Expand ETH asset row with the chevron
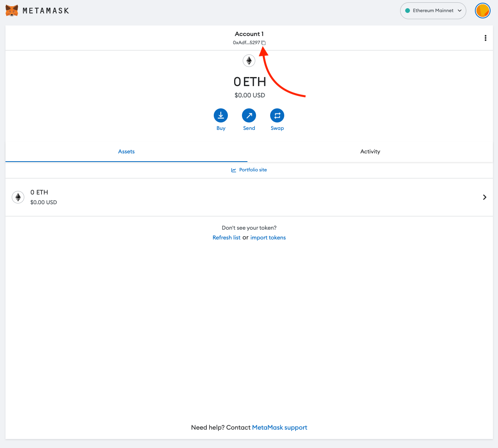The height and width of the screenshot is (448, 498). click(485, 197)
